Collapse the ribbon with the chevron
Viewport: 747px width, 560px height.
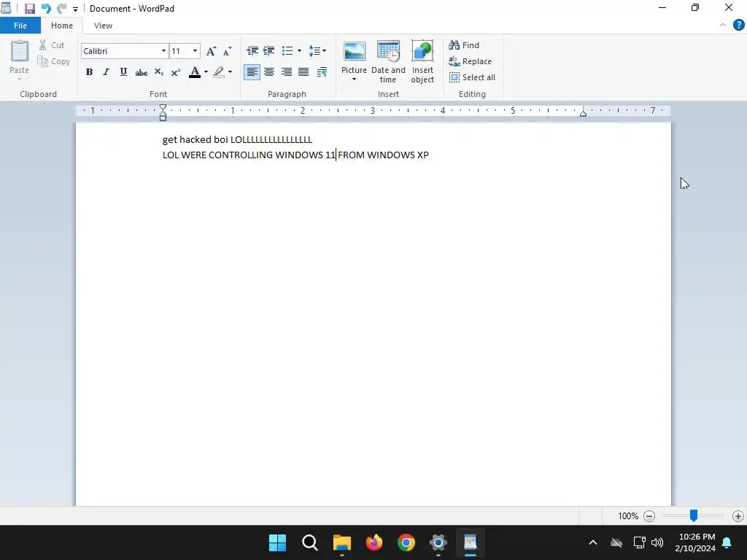pos(723,26)
